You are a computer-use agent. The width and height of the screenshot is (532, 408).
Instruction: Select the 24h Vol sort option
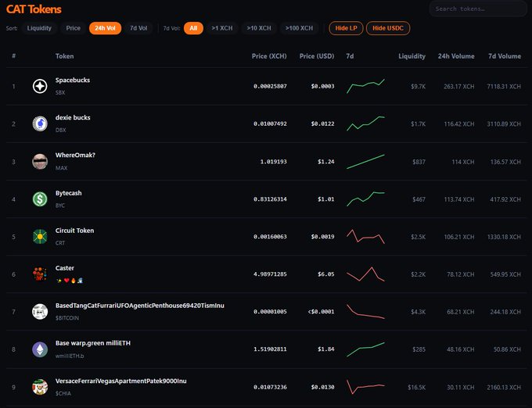pyautogui.click(x=105, y=28)
